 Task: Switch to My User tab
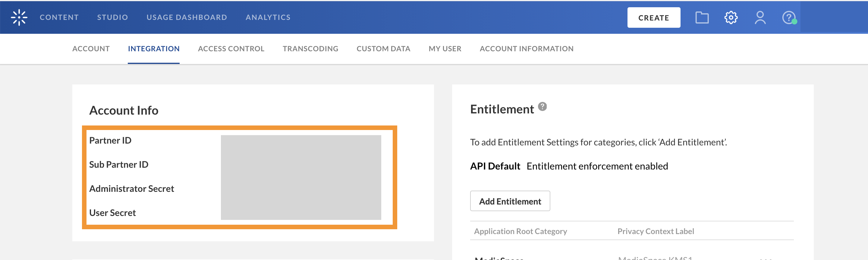point(445,49)
